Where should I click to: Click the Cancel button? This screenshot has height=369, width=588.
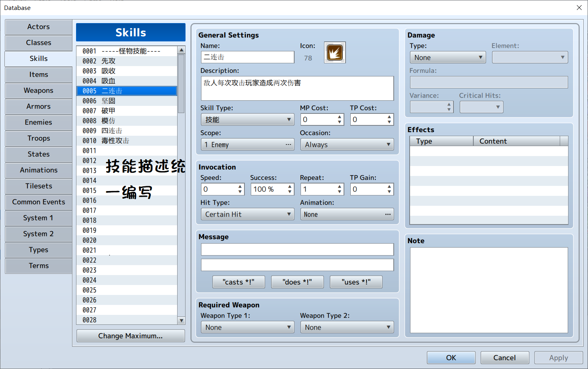point(505,357)
